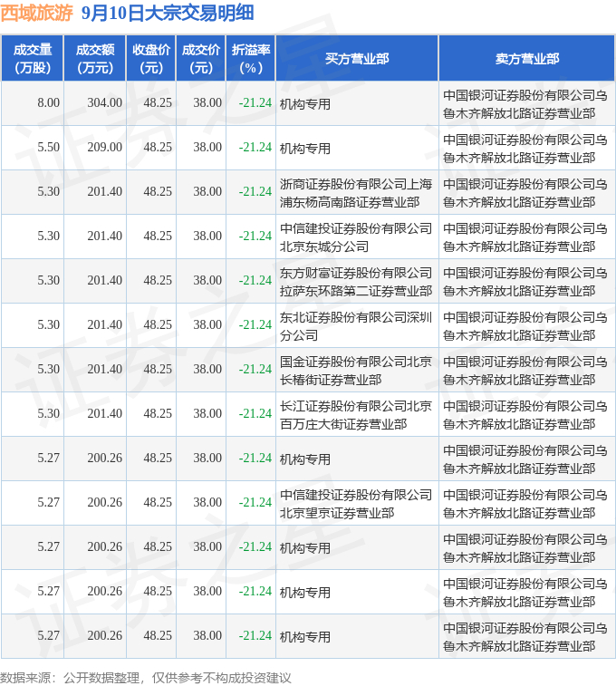616x686 pixels.
Task: Click the data source footnote 数据来源
Action: [x=146, y=678]
